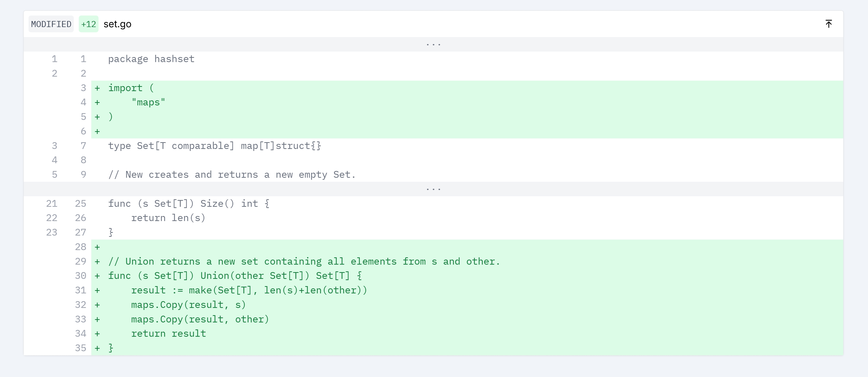The width and height of the screenshot is (868, 377).
Task: Click the plus marker on import line
Action: [97, 88]
